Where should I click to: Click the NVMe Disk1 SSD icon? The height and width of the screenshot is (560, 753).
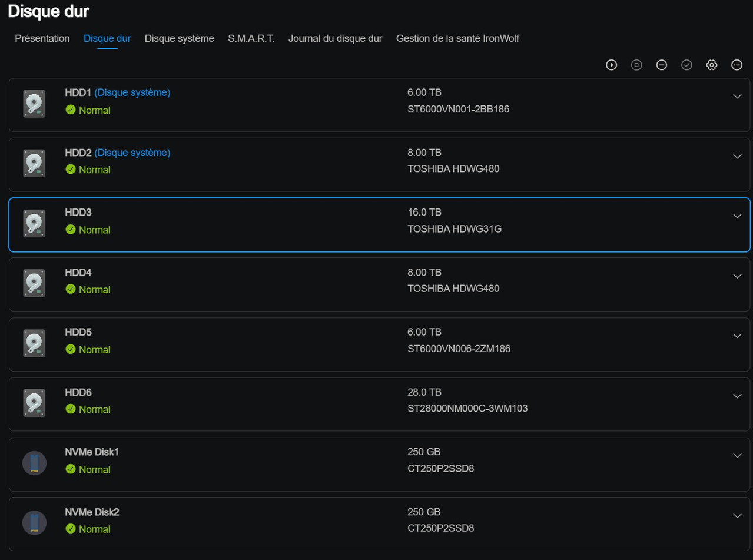(34, 463)
